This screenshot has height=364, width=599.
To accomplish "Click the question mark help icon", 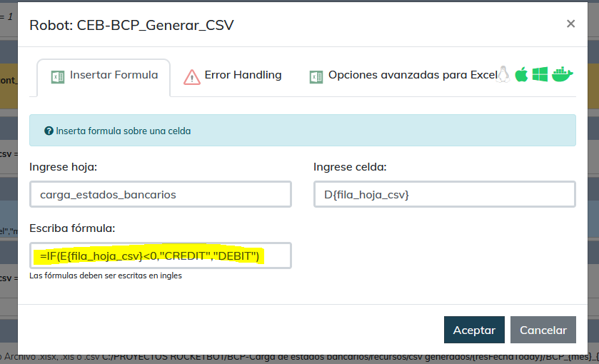I will coord(49,131).
